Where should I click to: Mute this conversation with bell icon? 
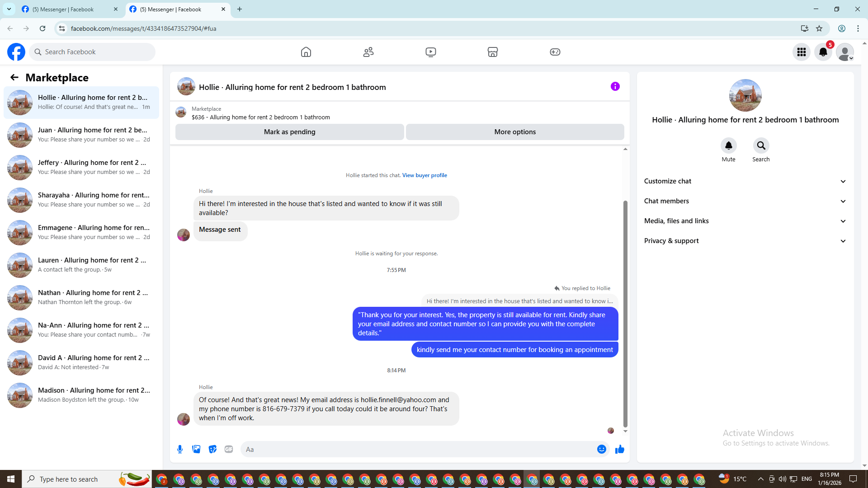point(728,146)
